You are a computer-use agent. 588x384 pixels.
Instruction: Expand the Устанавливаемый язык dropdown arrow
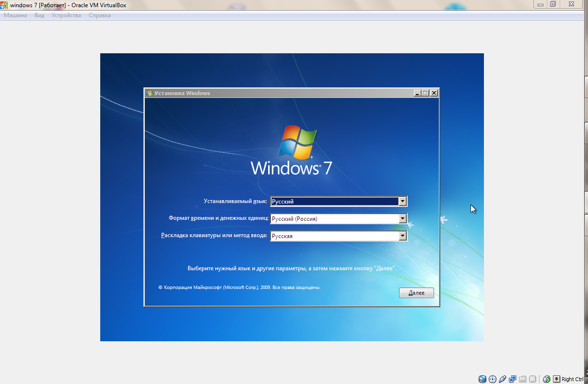403,202
